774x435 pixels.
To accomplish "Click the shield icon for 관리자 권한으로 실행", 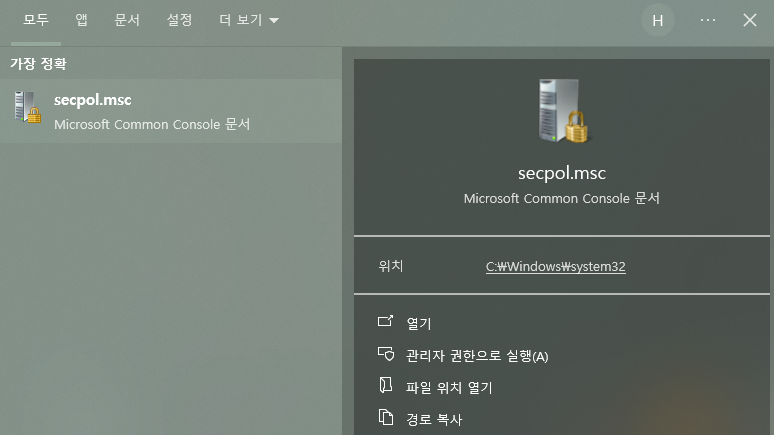I will (x=385, y=354).
